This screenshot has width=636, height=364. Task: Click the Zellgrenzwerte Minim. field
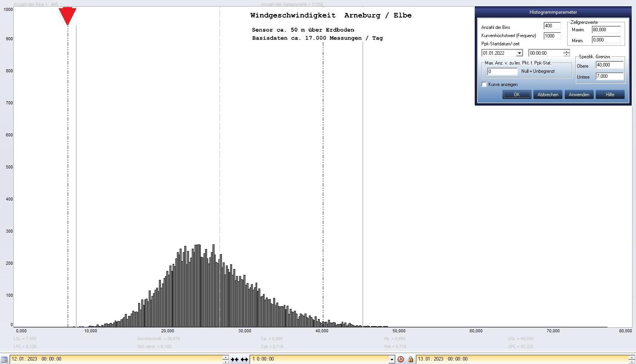pos(606,40)
